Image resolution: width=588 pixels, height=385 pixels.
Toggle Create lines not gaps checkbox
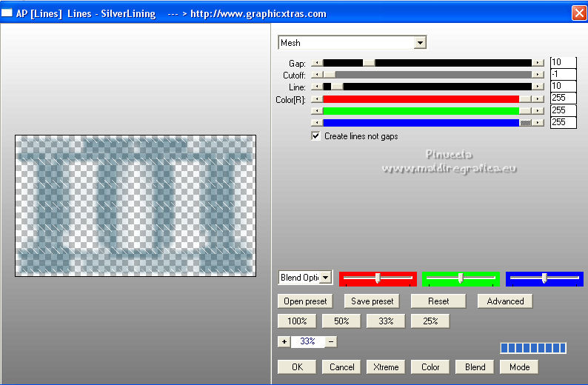[315, 135]
